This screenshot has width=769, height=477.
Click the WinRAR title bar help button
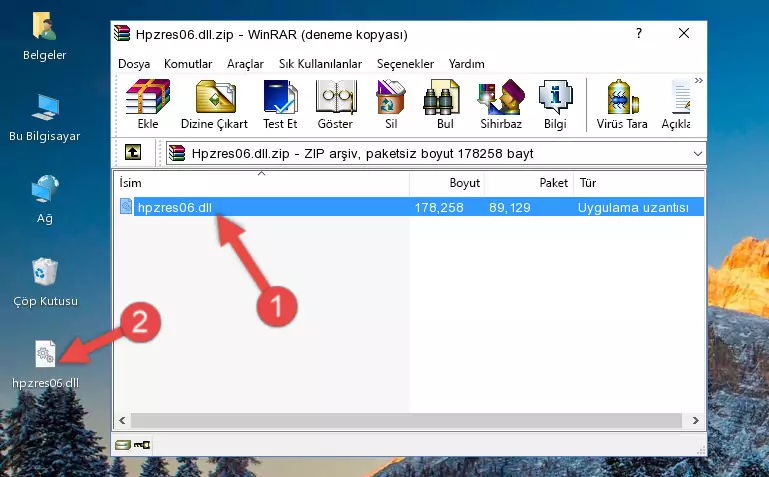pyautogui.click(x=639, y=33)
